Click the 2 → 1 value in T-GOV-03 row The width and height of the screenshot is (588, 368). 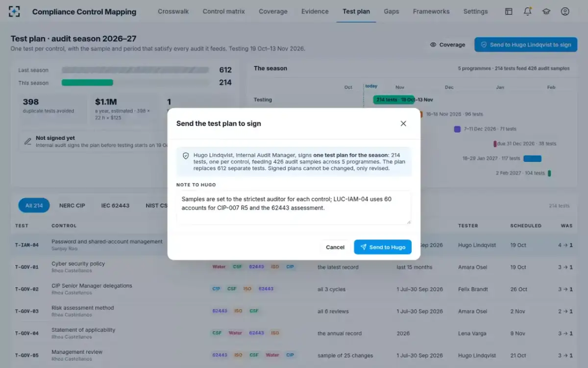(x=565, y=311)
